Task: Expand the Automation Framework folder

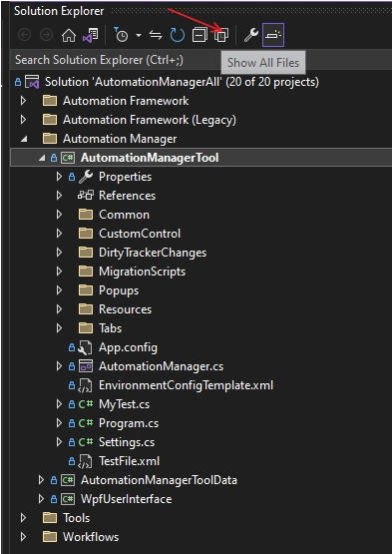Action: click(23, 101)
